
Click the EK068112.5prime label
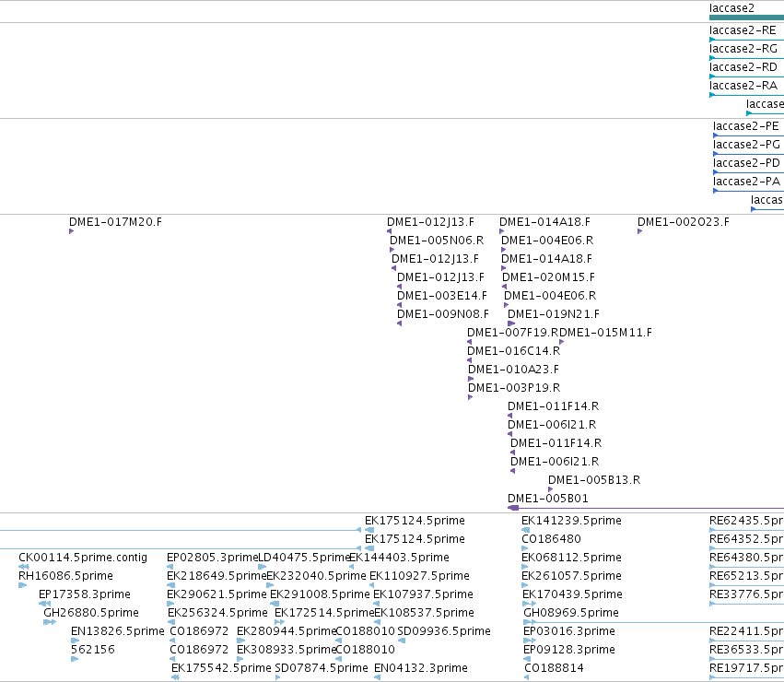click(571, 558)
